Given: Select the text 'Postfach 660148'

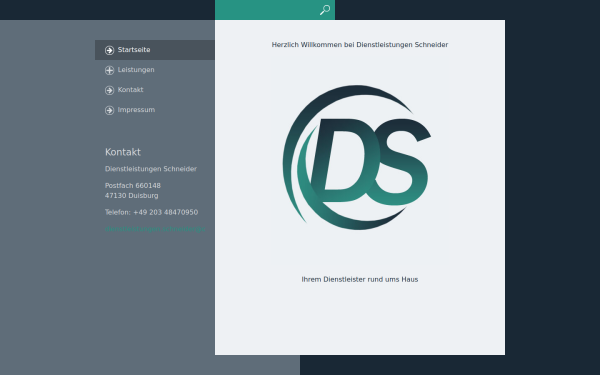Looking at the screenshot, I should click(133, 186).
